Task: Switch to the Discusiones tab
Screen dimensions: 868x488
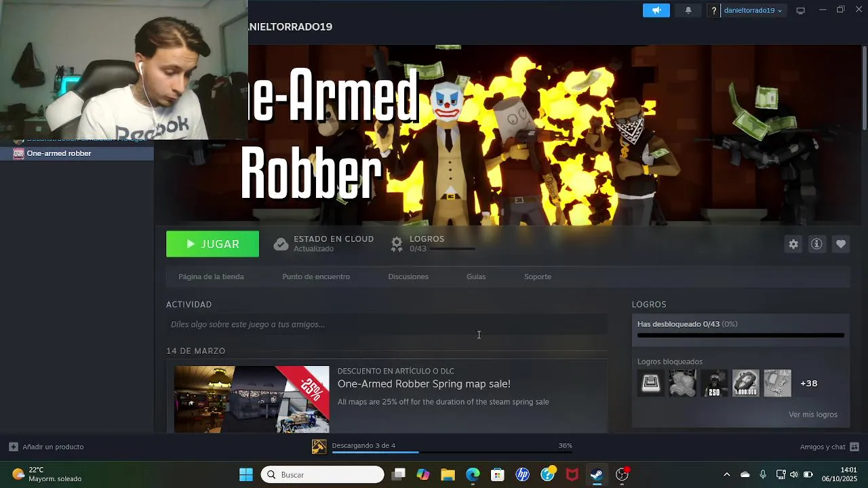Action: coord(408,277)
